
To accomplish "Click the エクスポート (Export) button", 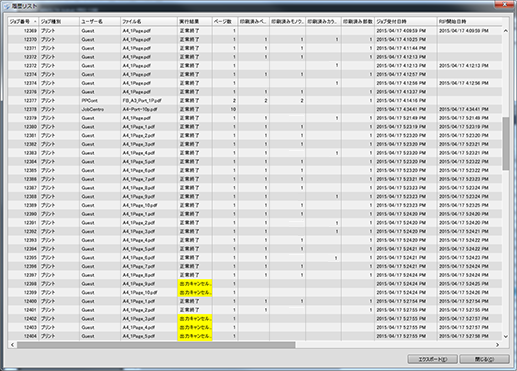I will (x=433, y=359).
